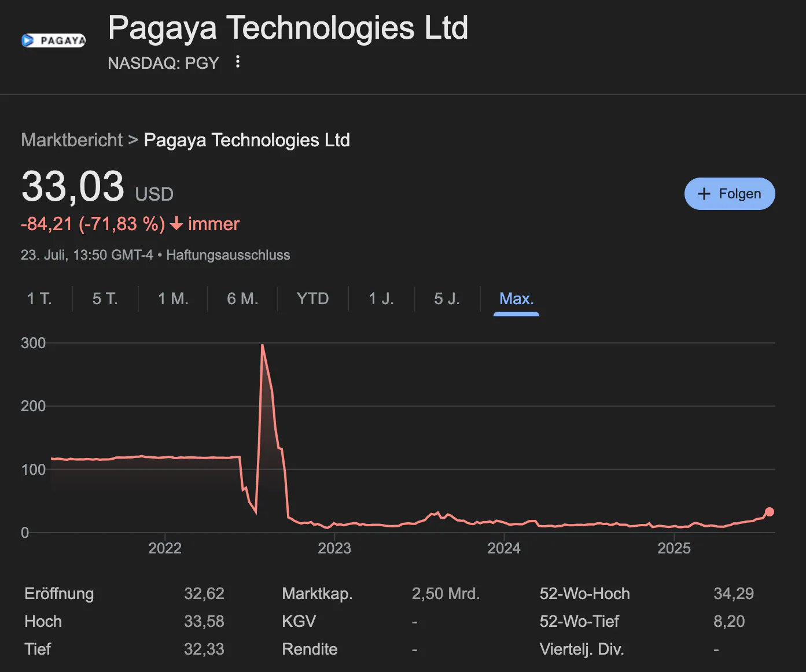Screen dimensions: 806x672
Task: Click the Eröffnung value 32,62
Action: point(204,593)
